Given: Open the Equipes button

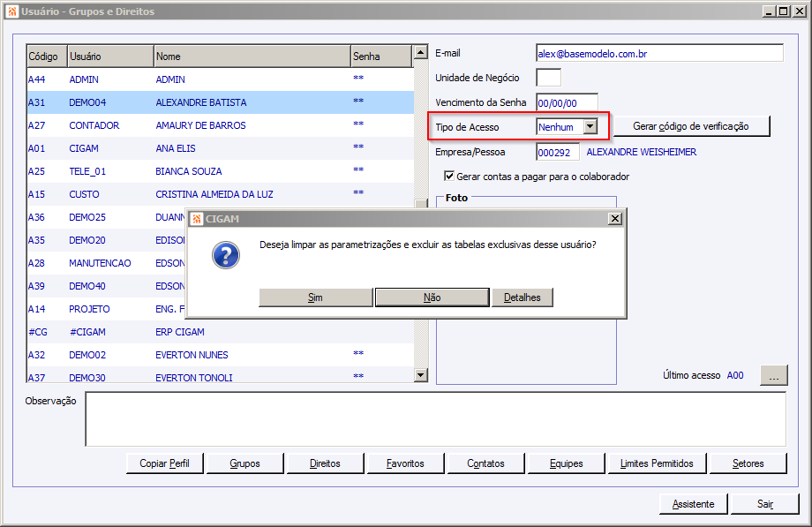Looking at the screenshot, I should click(x=566, y=463).
